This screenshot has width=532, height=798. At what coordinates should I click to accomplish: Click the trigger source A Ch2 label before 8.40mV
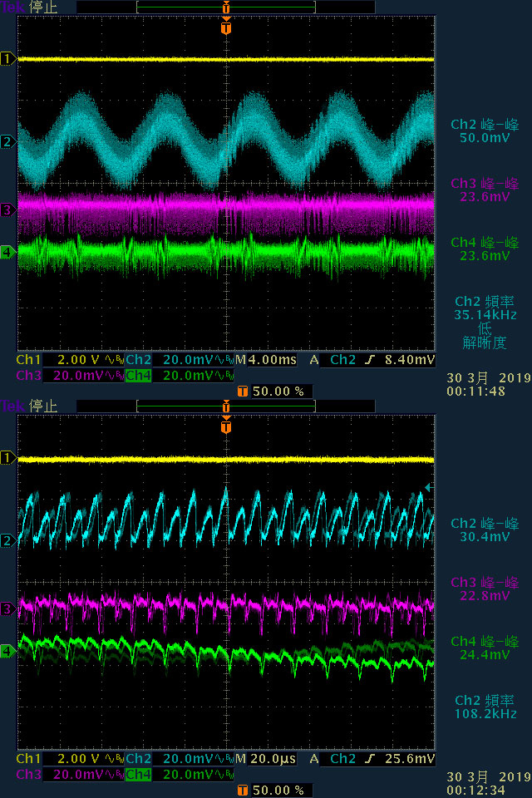click(x=333, y=360)
